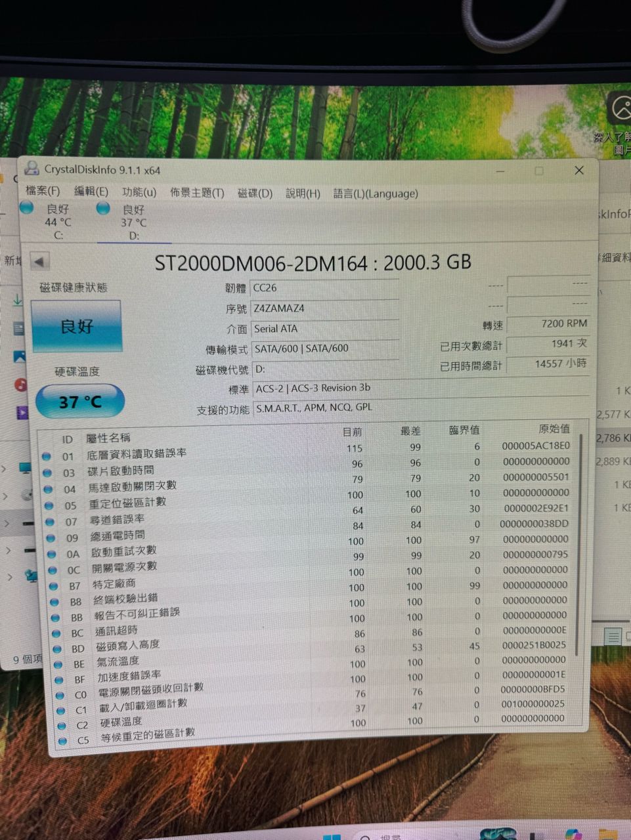Image resolution: width=631 pixels, height=840 pixels.
Task: Open Music icon in File Explorer sidebar
Action: [21, 385]
